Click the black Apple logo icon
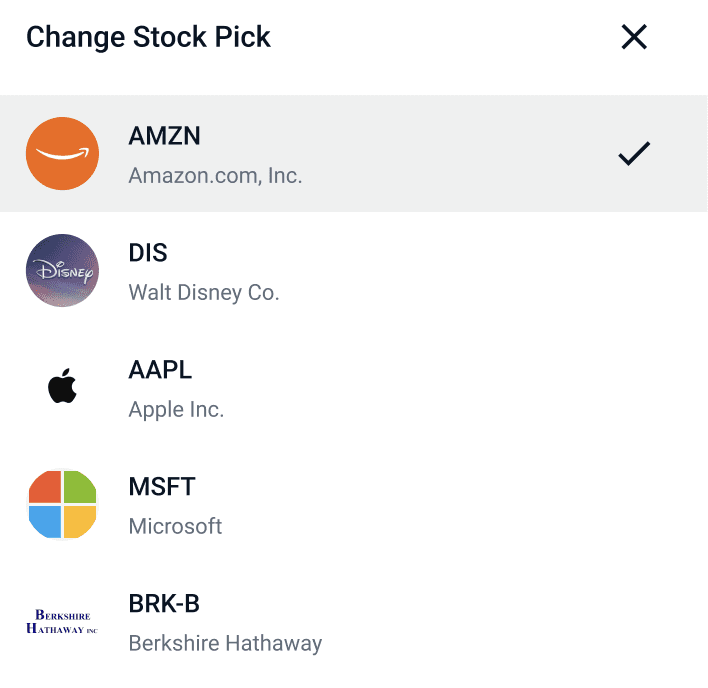 62,386
